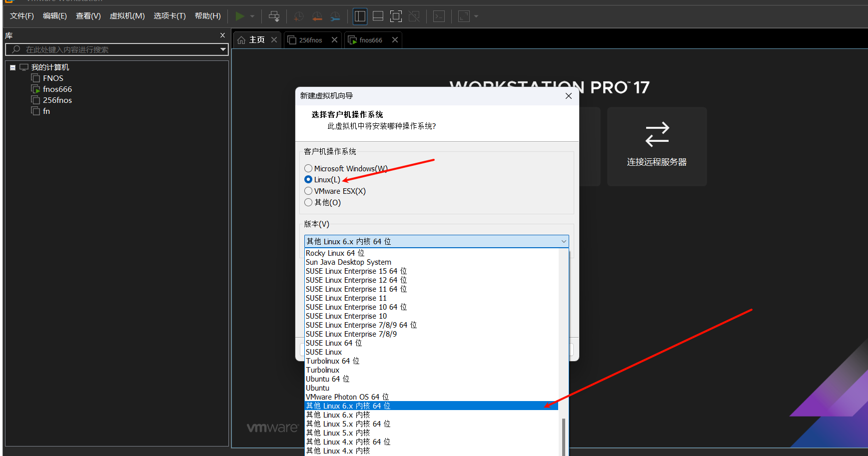The width and height of the screenshot is (868, 456).
Task: Select the 其他(O) radio button
Action: click(308, 202)
